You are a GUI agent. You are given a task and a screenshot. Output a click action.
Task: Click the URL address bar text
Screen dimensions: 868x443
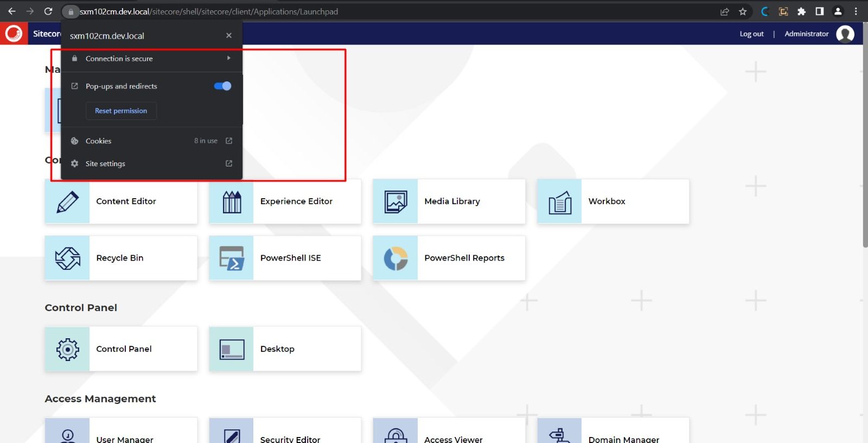tap(209, 11)
